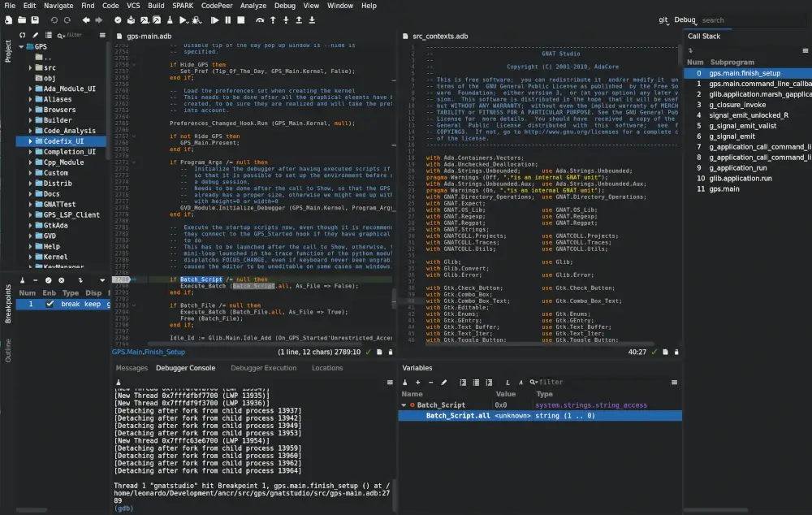Screen dimensions: 812x515
Task: Open a file using the folder icon
Action: (22, 20)
